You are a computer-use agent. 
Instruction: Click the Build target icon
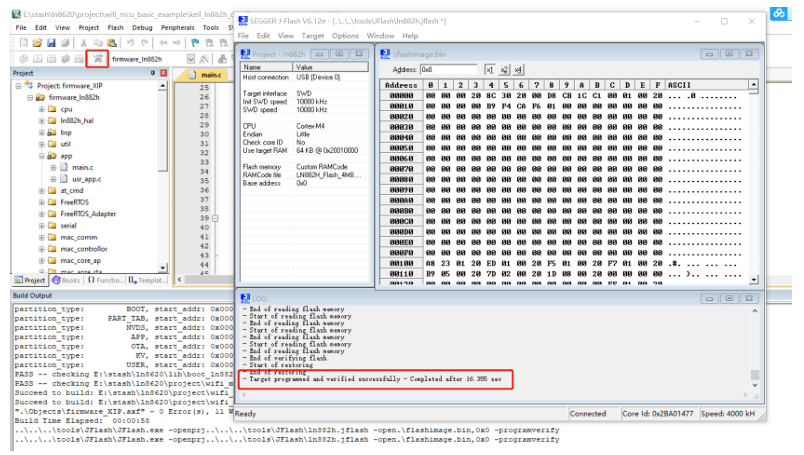37,59
